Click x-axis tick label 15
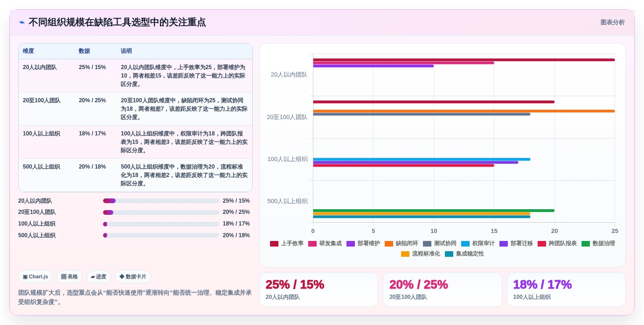644x325 pixels. click(494, 231)
